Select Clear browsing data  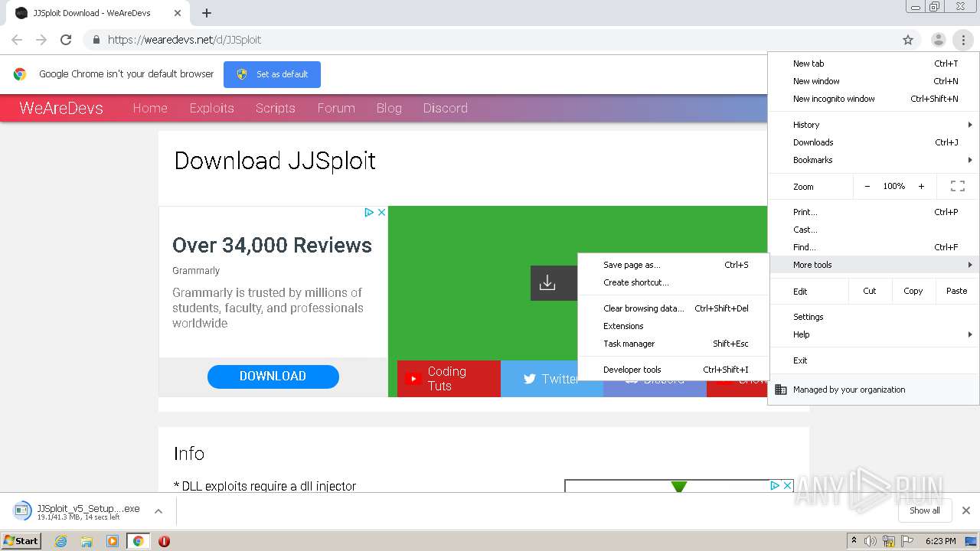click(674, 308)
